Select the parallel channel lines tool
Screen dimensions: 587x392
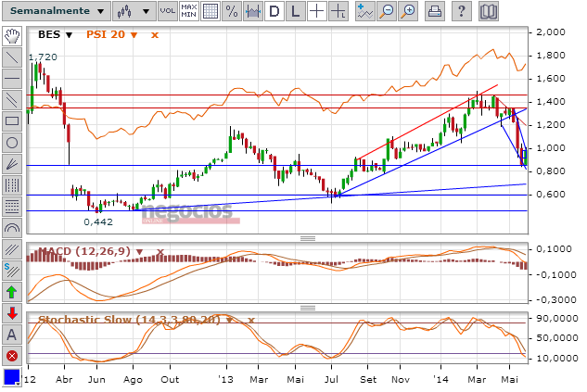tap(12, 100)
